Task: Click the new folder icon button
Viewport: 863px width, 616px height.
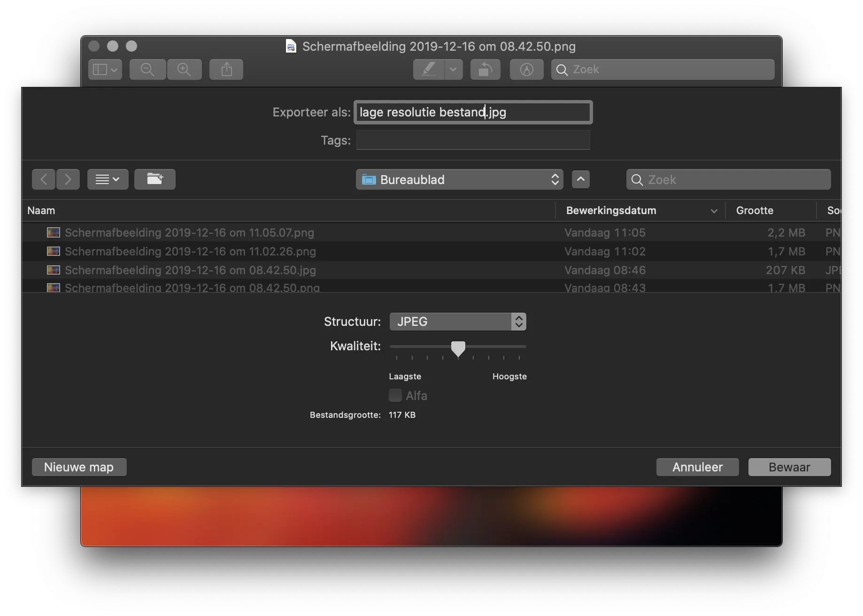Action: 154,179
